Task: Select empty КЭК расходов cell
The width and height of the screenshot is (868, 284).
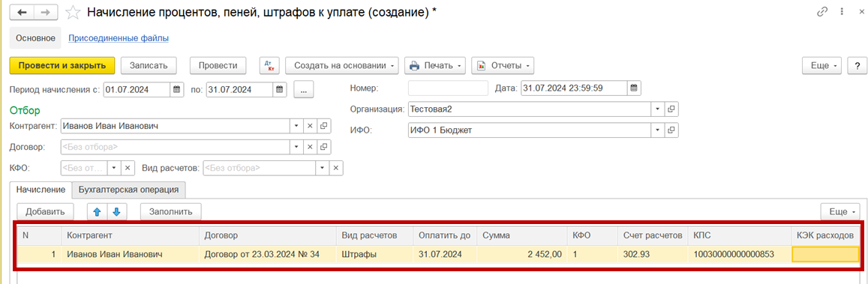Action: [825, 255]
